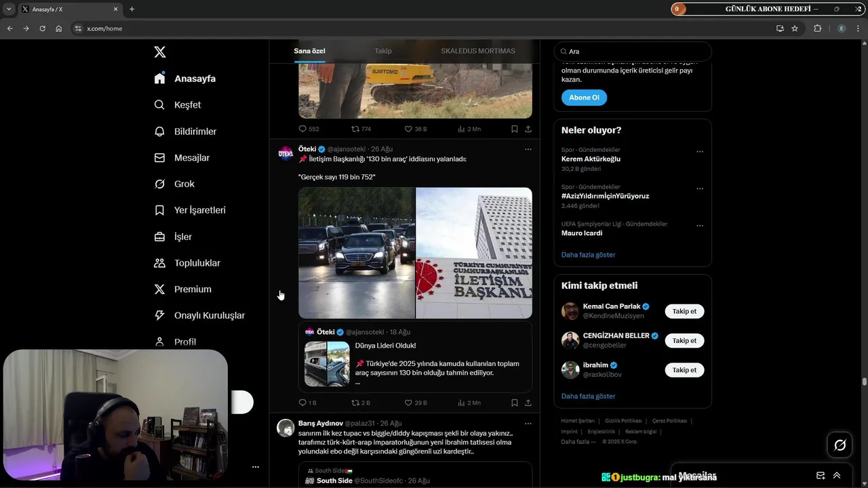The height and width of the screenshot is (488, 868).
Task: Expand the messages drawer
Action: (x=837, y=476)
